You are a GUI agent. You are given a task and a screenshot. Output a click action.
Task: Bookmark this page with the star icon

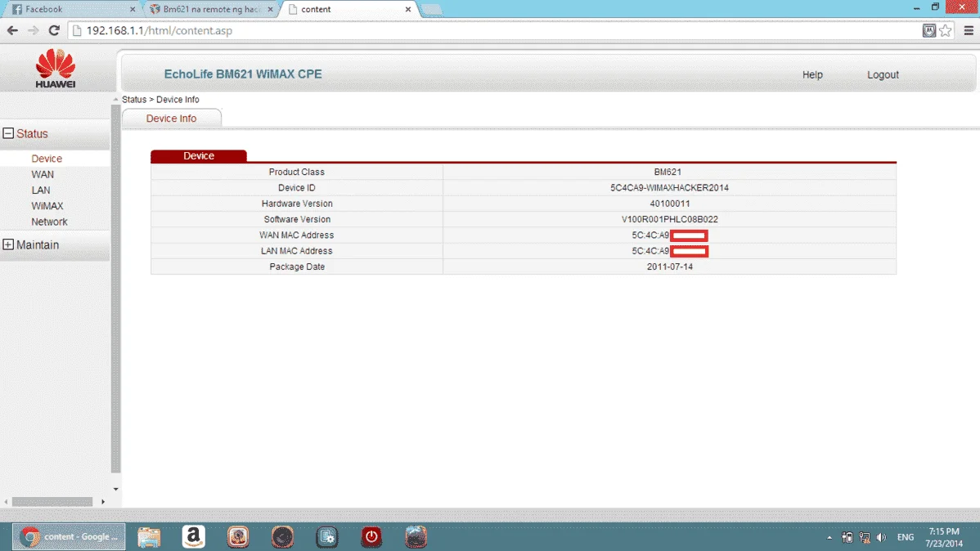(946, 30)
